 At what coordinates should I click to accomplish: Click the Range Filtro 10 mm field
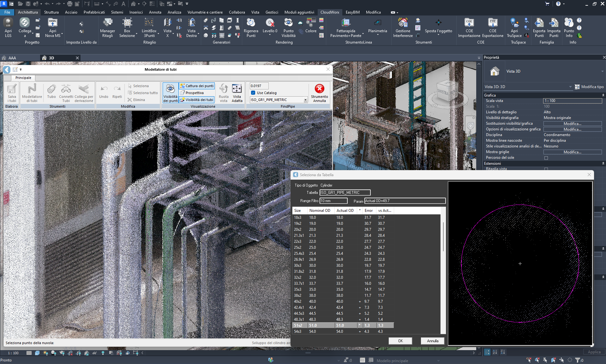[x=333, y=201]
